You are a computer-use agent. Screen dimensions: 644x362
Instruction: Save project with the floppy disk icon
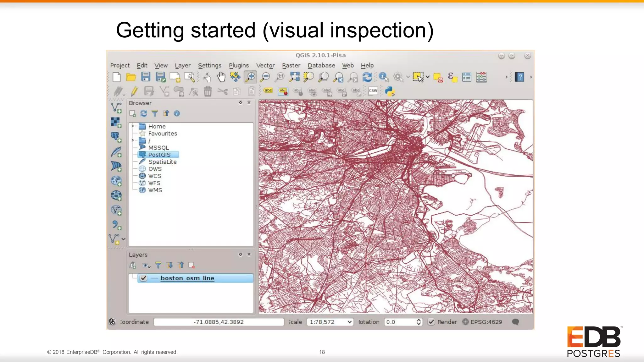pos(146,77)
